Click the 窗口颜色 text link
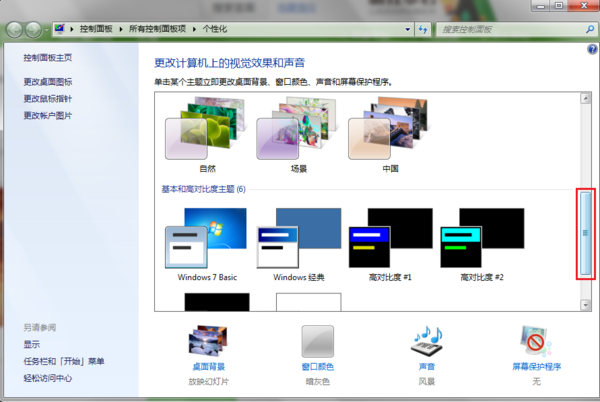600x402 pixels. click(318, 366)
